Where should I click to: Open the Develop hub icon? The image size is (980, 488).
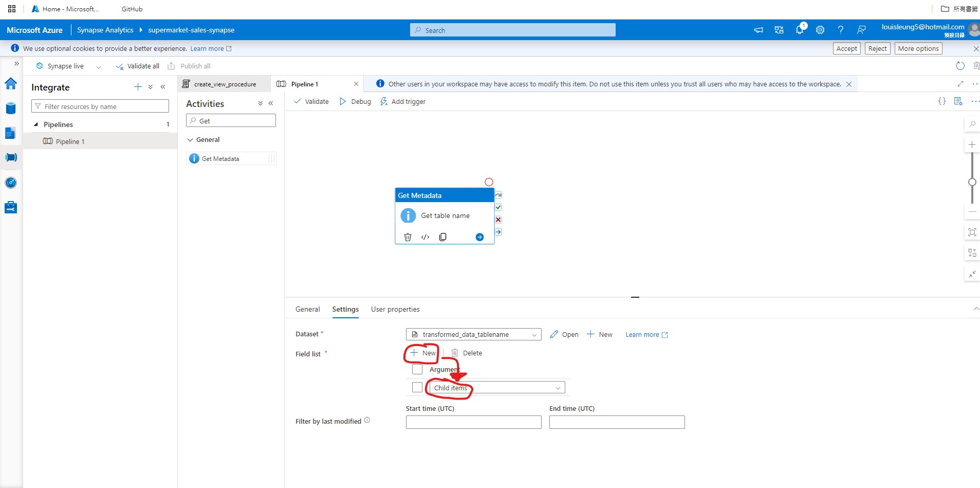[x=11, y=133]
